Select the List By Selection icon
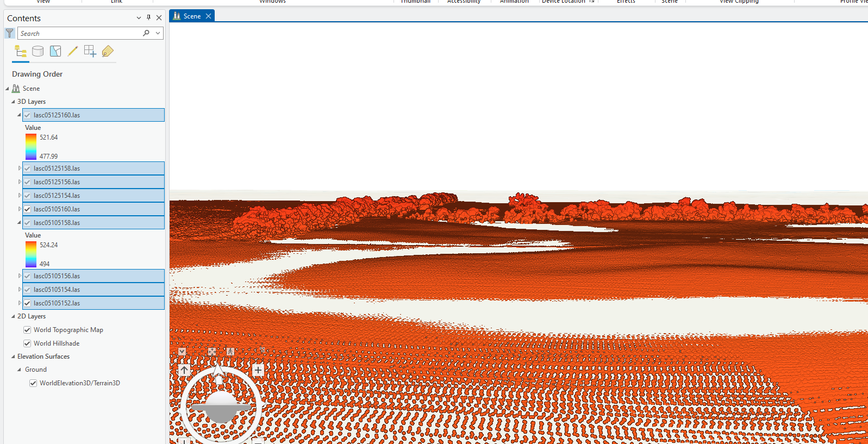 tap(55, 52)
